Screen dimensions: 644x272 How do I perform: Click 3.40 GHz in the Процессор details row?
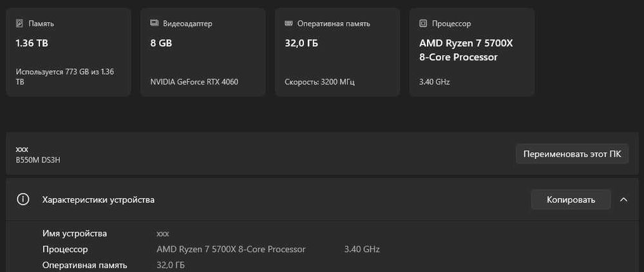coord(362,249)
